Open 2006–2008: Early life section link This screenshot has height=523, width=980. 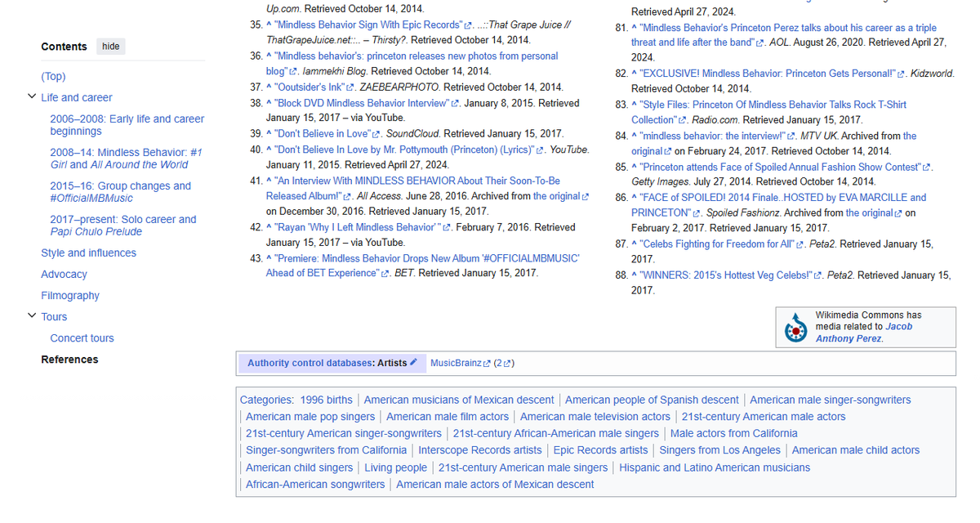(127, 125)
